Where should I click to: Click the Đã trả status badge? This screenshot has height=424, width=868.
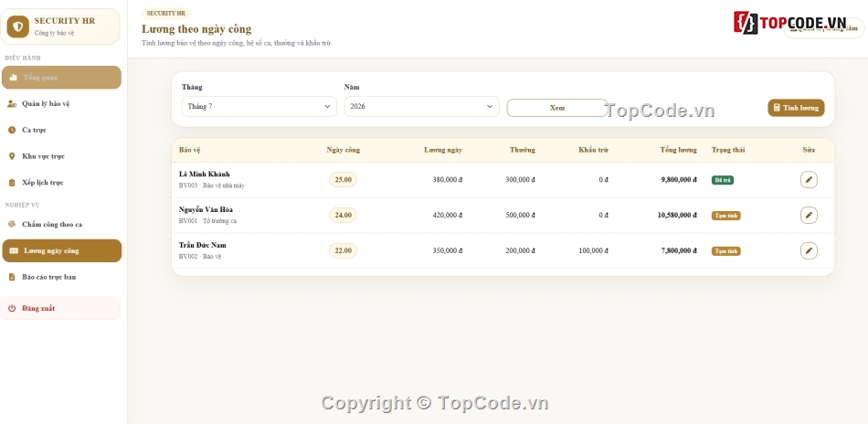723,180
